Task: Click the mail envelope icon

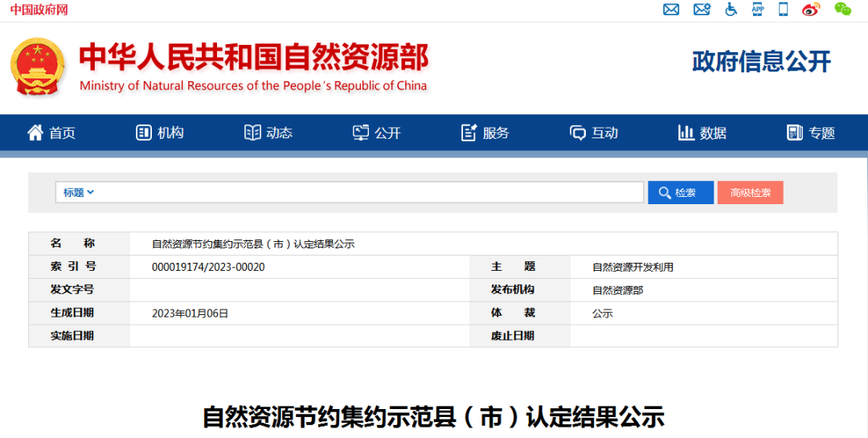Action: coord(671,10)
